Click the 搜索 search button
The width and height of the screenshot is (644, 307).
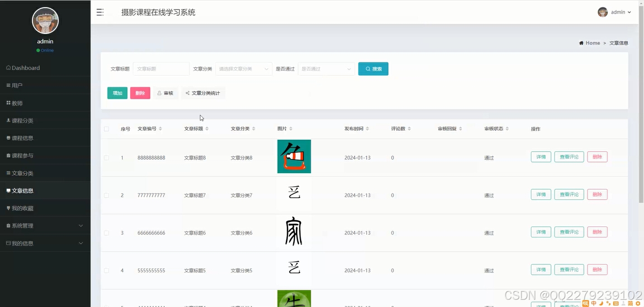[373, 69]
